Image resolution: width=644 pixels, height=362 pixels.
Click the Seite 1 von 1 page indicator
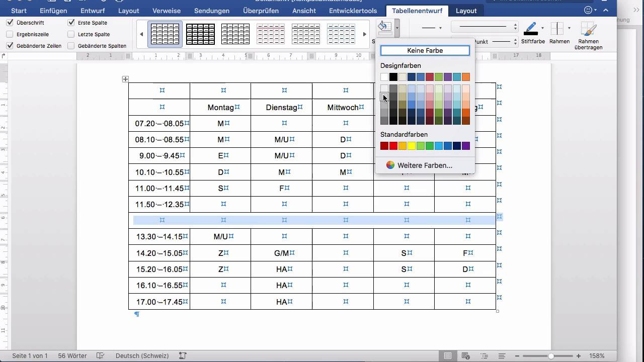click(30, 355)
